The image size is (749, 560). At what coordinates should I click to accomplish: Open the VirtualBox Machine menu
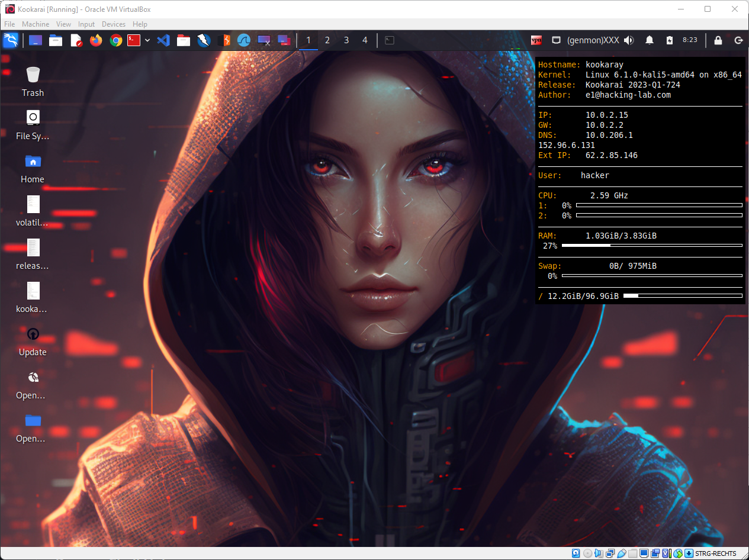36,24
